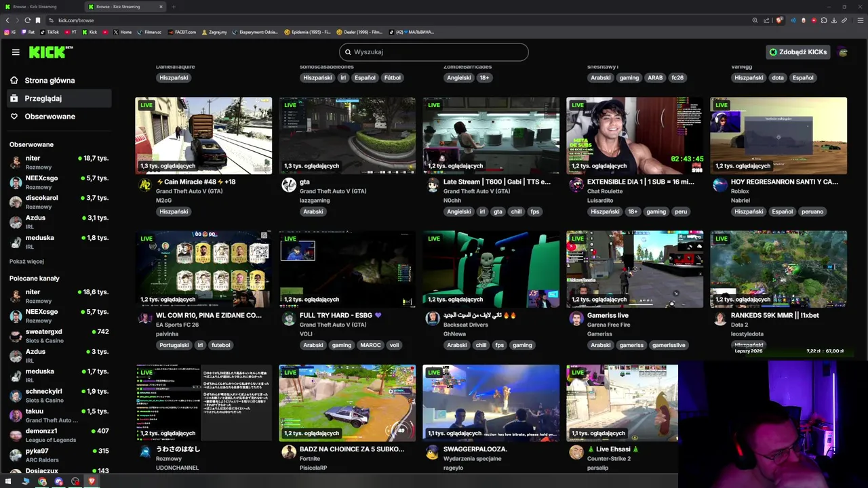Open discokarol in followed channels

59,202
